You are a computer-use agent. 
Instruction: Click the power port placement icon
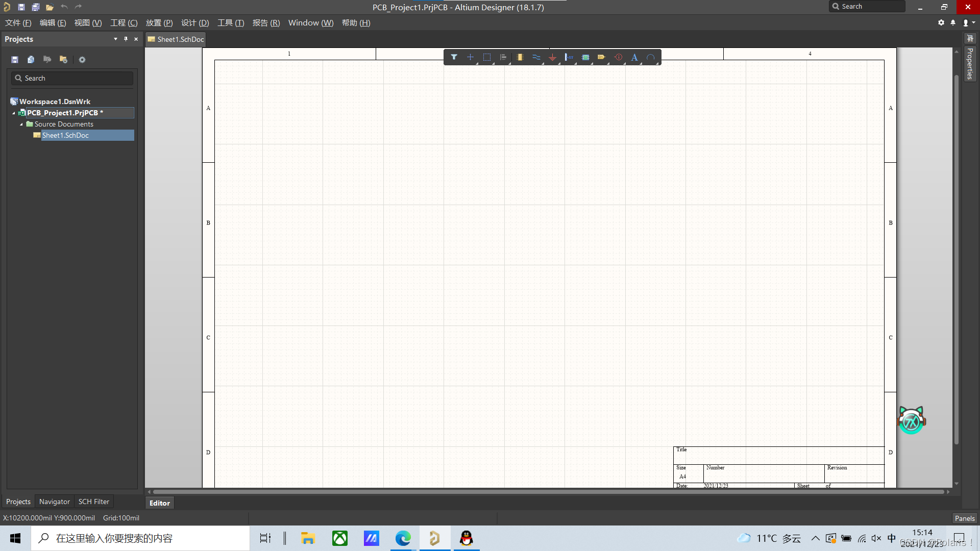pos(553,57)
